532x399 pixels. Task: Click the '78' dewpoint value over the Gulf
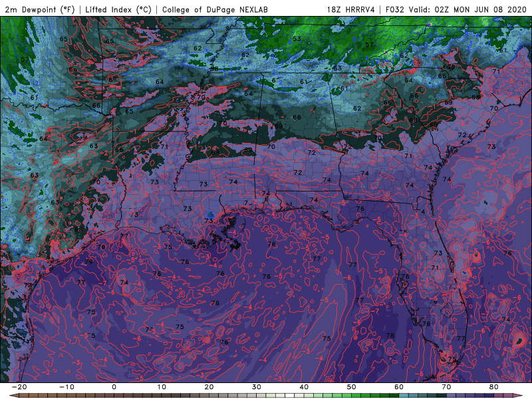tap(390, 336)
